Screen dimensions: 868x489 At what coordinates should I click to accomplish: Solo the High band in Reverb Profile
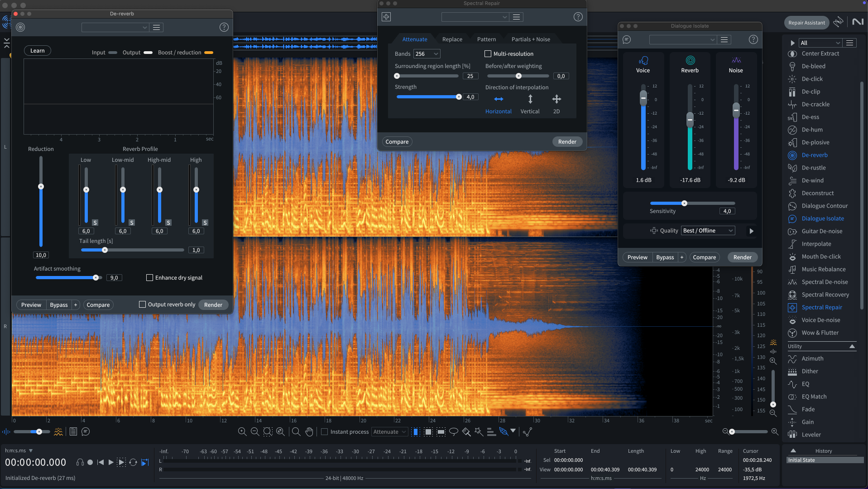tap(205, 223)
